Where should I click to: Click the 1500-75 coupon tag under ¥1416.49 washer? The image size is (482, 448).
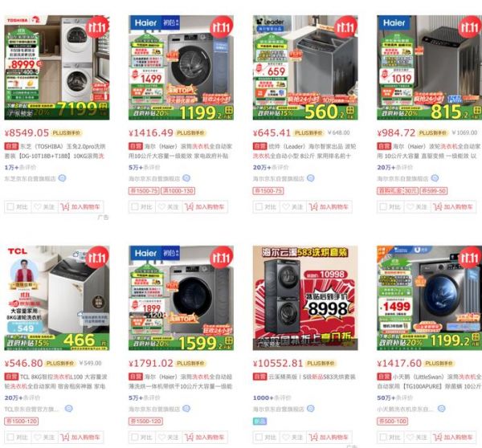click(x=144, y=191)
